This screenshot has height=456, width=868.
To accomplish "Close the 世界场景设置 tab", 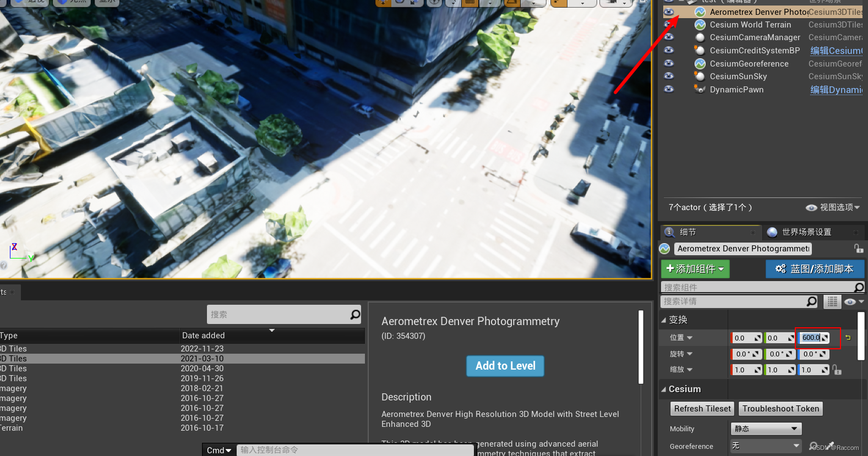I will pos(855,232).
